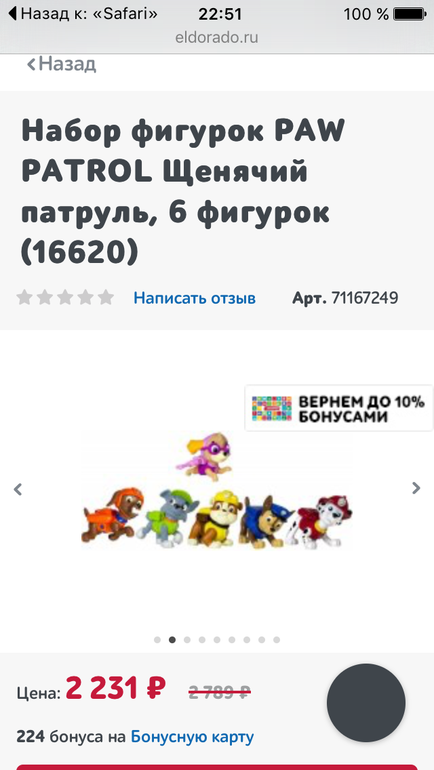
Task: Tap the third review star
Action: 65,297
